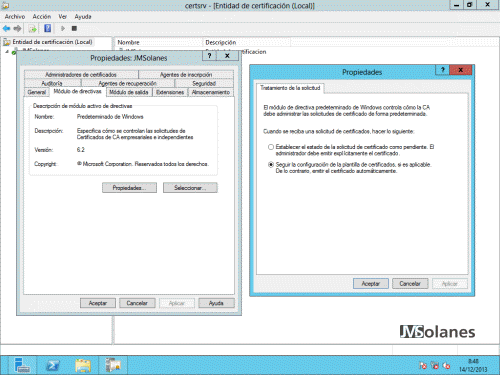Switch to the General tab
This screenshot has height=375, width=500.
pos(37,92)
